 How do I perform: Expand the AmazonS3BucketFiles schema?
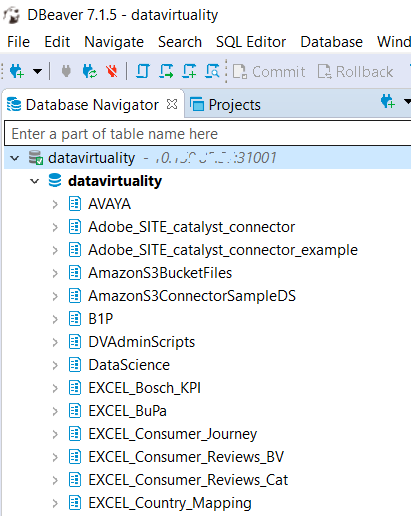[55, 273]
